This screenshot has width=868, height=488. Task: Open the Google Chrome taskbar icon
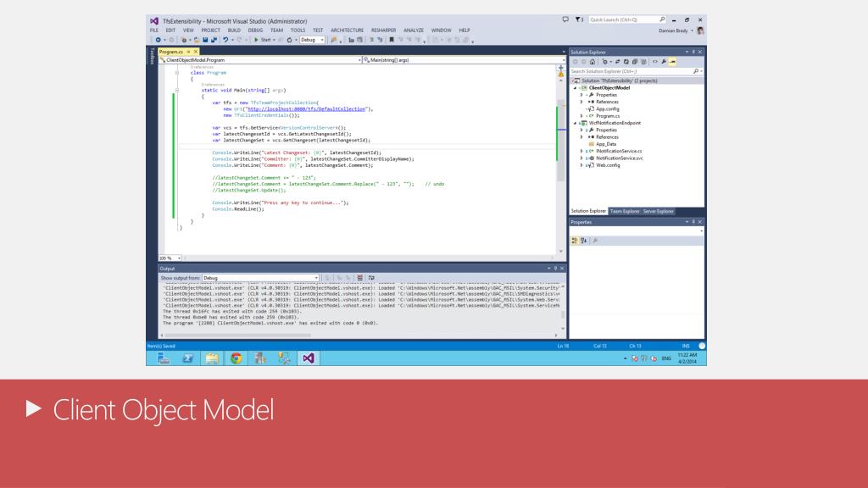point(236,358)
